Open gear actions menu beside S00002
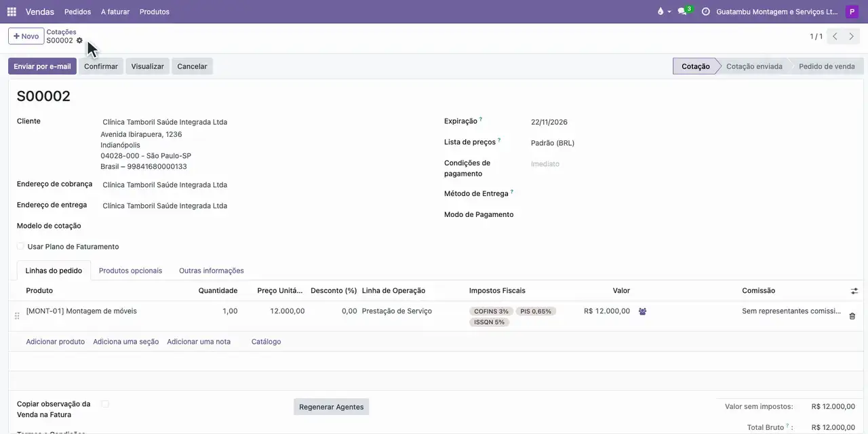This screenshot has height=434, width=868. (79, 41)
